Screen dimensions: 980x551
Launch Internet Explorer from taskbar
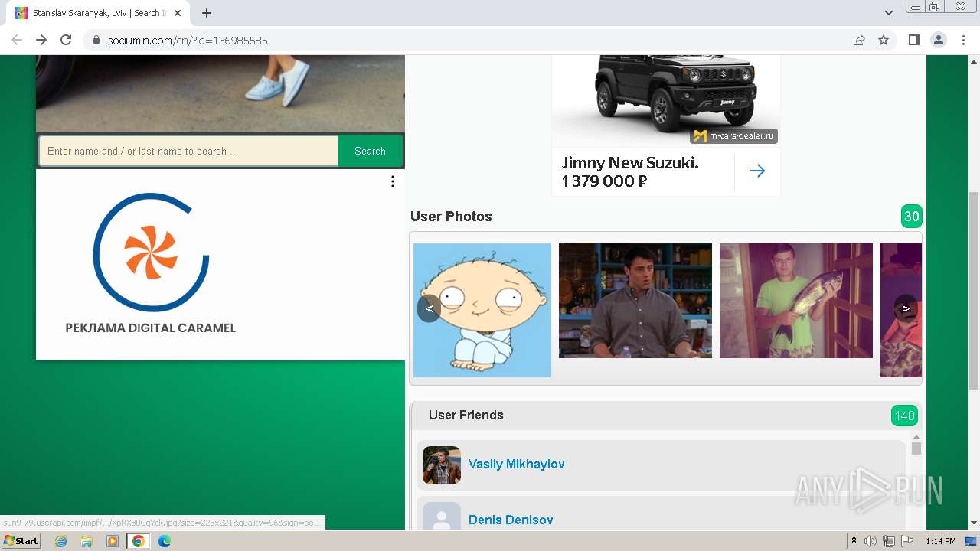click(60, 541)
